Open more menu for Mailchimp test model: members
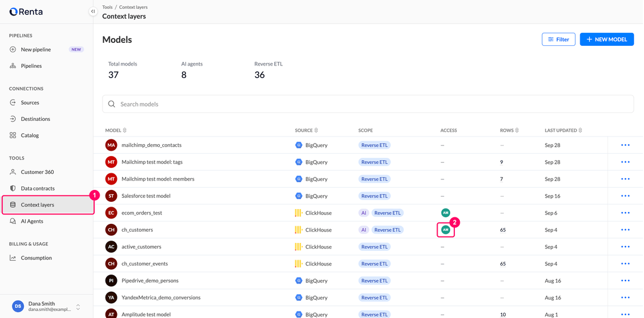This screenshot has width=644, height=318. click(626, 179)
